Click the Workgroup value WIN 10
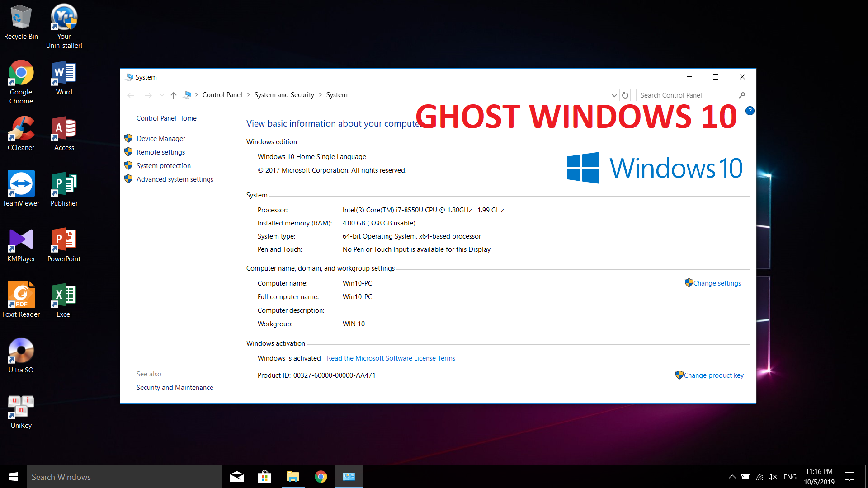The image size is (868, 488). 354,324
